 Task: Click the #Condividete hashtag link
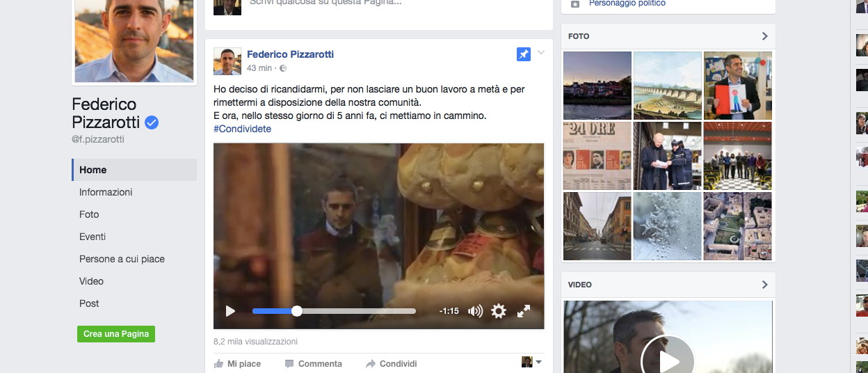[x=242, y=129]
